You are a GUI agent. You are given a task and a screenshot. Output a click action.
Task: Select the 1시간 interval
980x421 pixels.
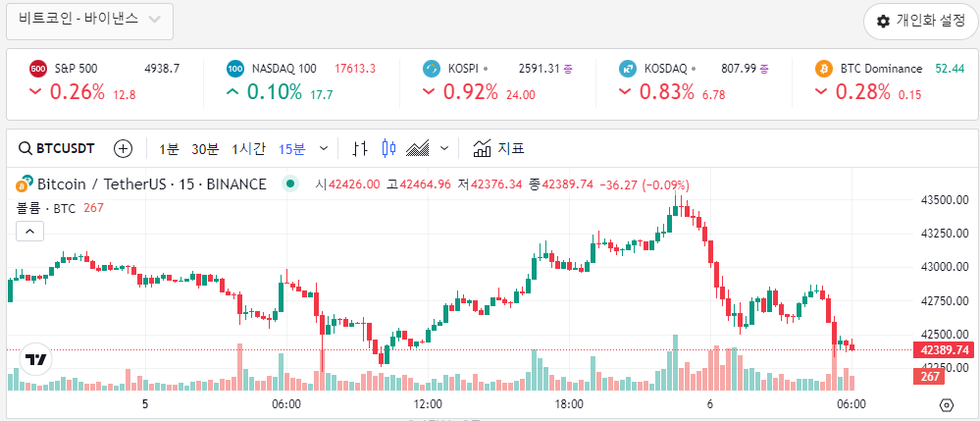(x=248, y=149)
